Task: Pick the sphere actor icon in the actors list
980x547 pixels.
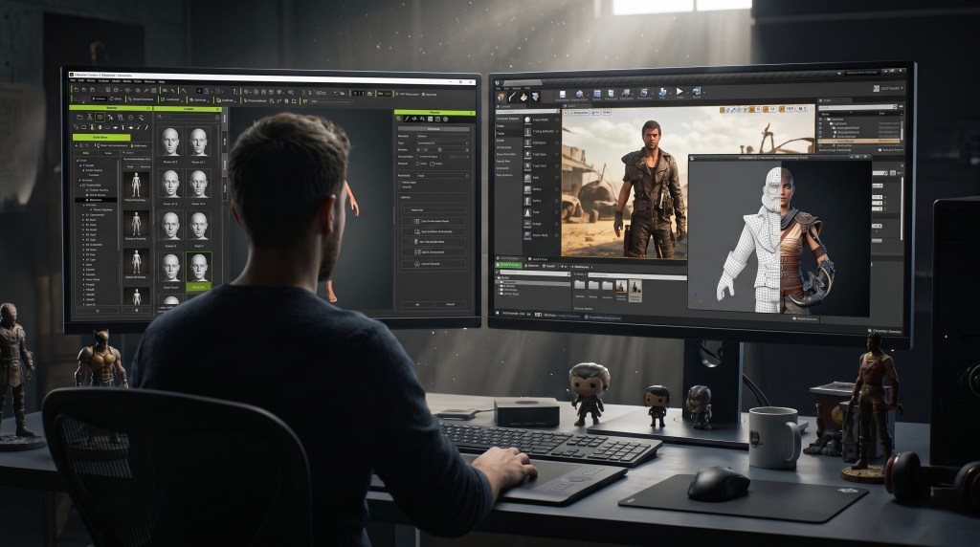Action: 527,120
